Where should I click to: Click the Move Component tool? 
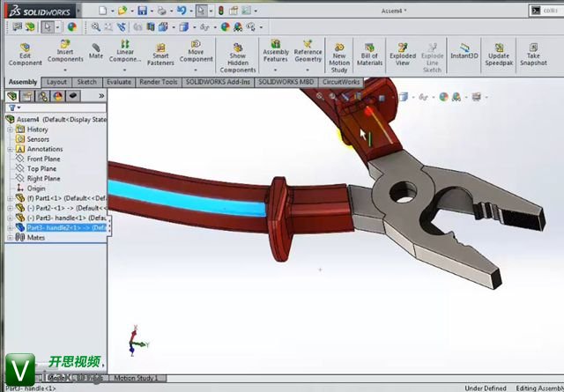(196, 51)
